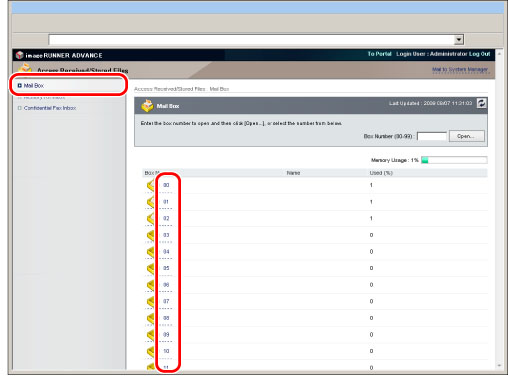Select Confidential Fax Inbox menu item
Image resolution: width=508 pixels, height=382 pixels.
pyautogui.click(x=50, y=108)
